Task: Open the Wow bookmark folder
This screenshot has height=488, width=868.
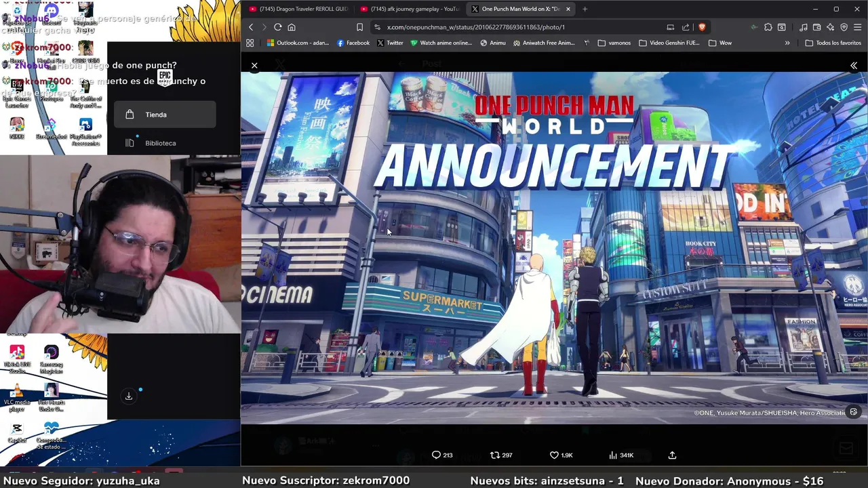Action: [x=719, y=43]
